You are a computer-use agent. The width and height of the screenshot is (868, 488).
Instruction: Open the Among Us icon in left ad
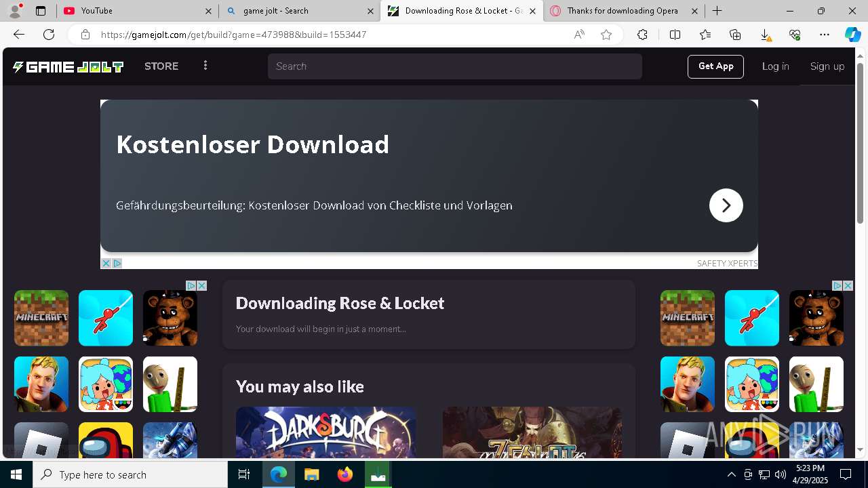[106, 440]
